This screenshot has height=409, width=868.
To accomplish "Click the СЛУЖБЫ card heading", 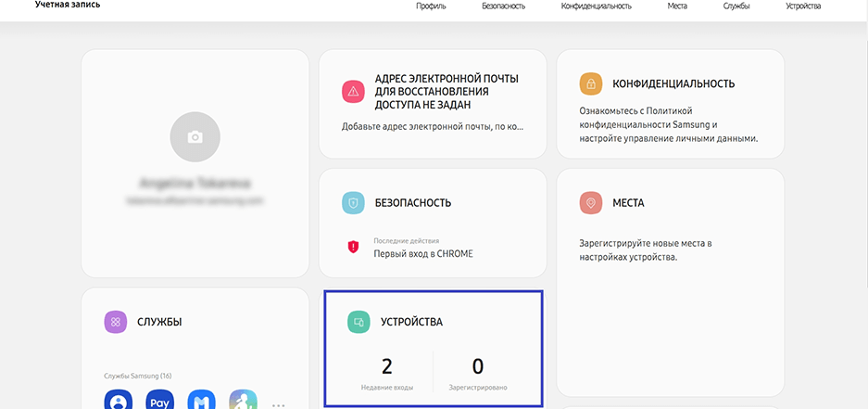I will 159,322.
